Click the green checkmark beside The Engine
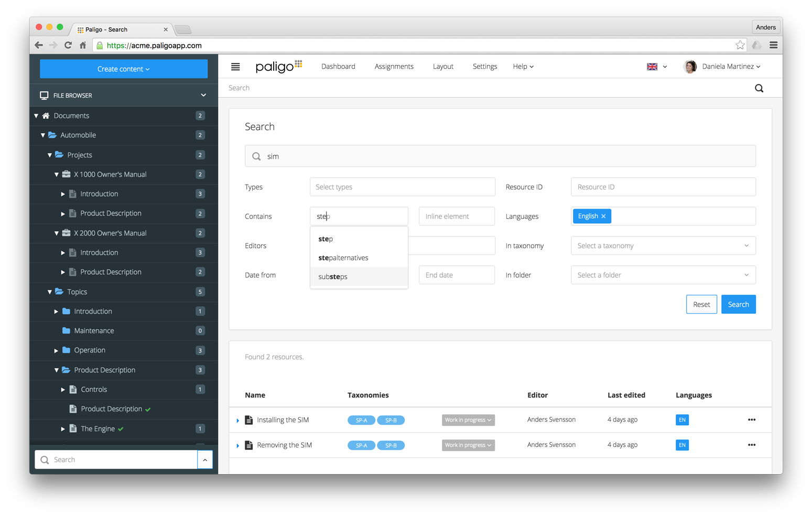This screenshot has height=516, width=812. [121, 429]
